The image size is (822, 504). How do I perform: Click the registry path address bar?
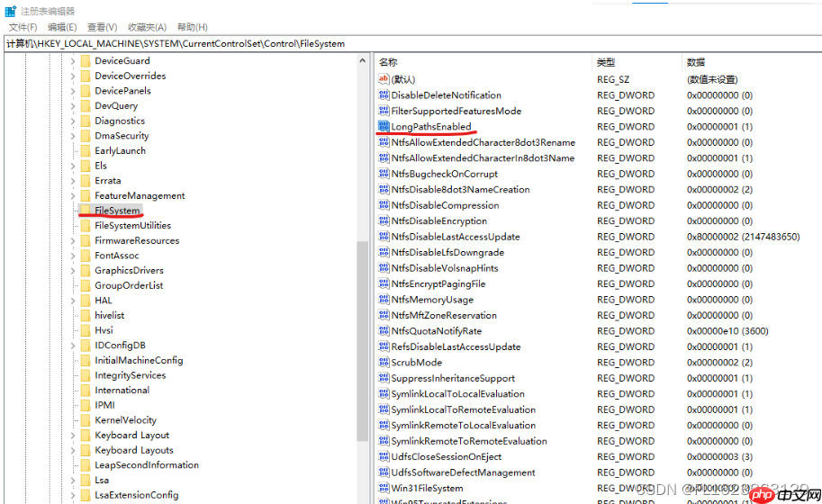click(x=412, y=44)
